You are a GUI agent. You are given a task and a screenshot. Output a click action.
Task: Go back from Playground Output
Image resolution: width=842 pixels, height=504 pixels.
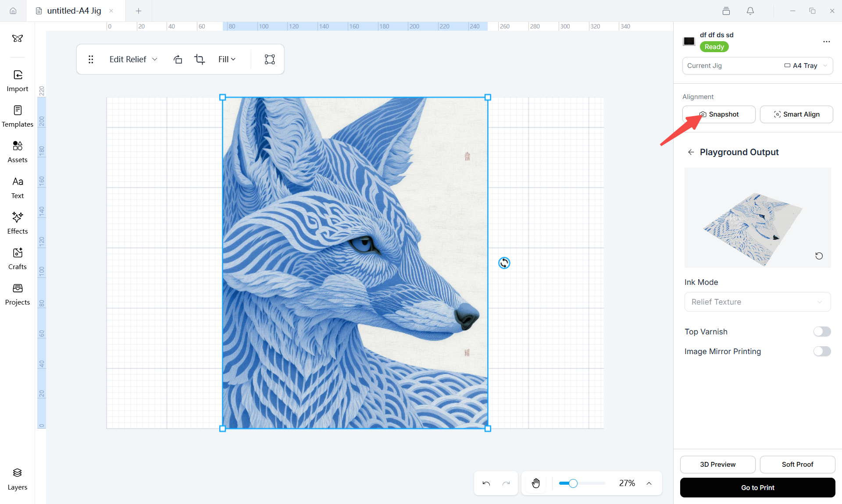pyautogui.click(x=691, y=152)
